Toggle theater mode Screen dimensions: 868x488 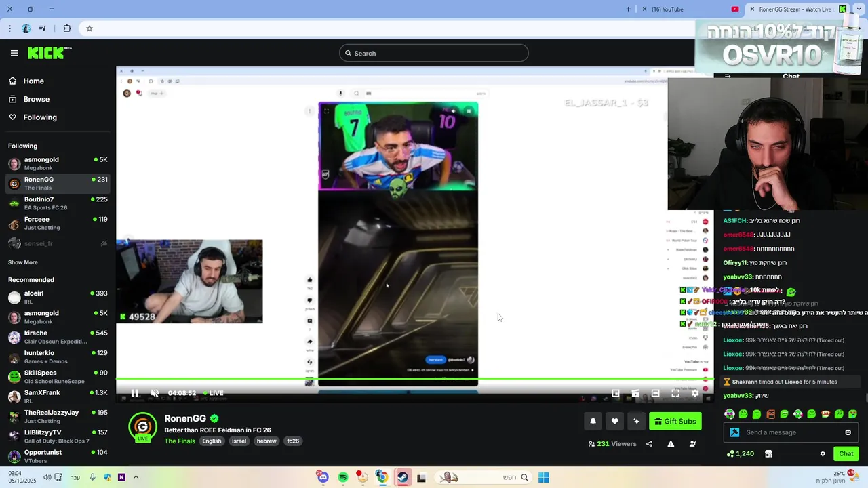[655, 393]
